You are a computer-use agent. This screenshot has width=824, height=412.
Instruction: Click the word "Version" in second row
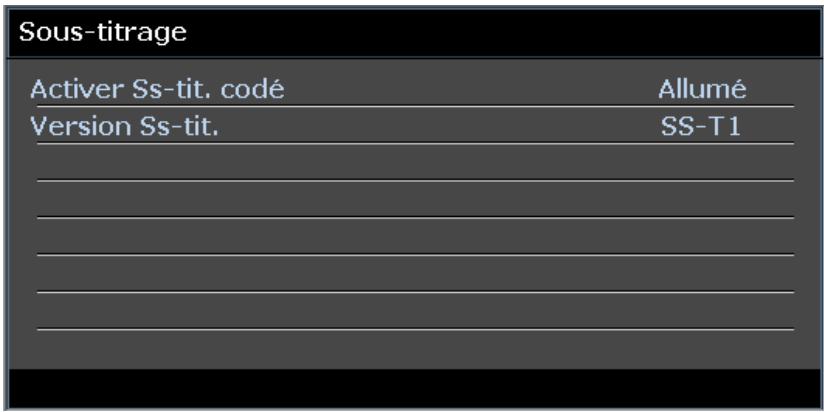pyautogui.click(x=67, y=127)
